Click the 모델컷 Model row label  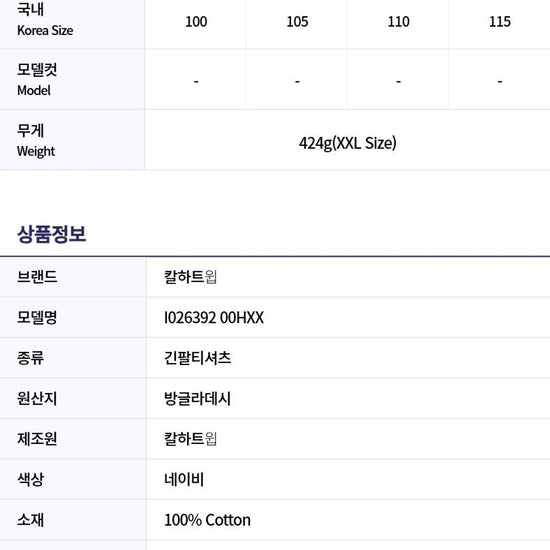pyautogui.click(x=37, y=80)
